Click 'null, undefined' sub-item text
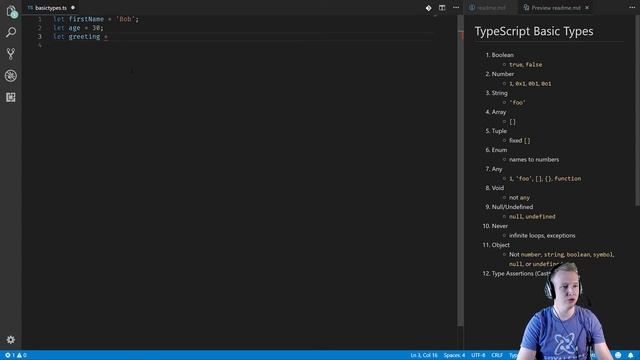The image size is (640, 360). point(532,216)
